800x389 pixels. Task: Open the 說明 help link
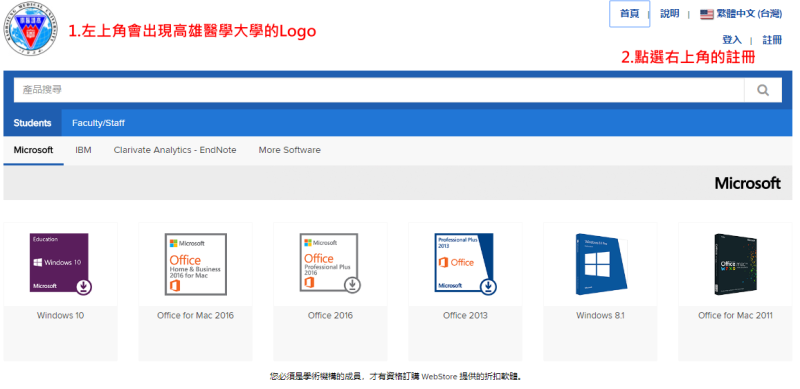click(x=669, y=14)
